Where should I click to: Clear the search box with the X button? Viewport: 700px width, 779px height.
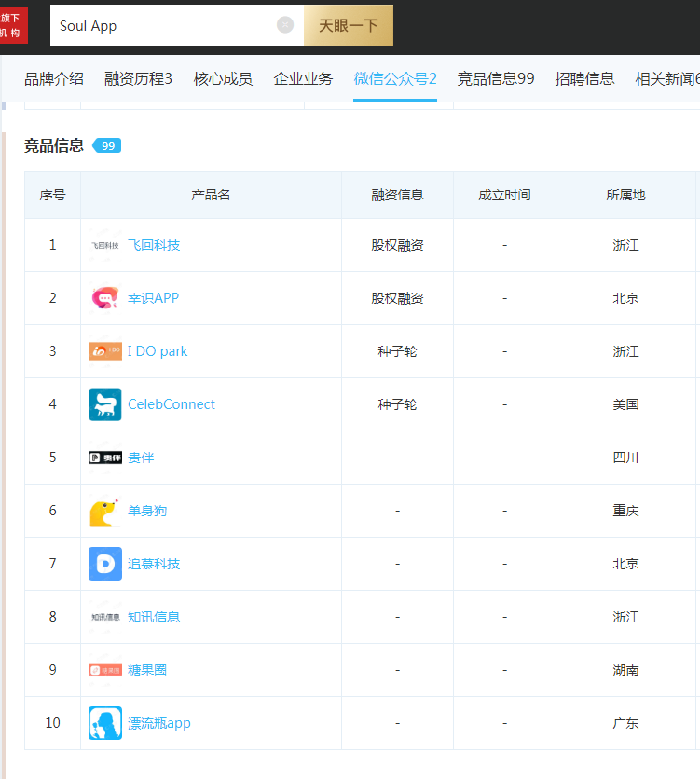[x=285, y=25]
